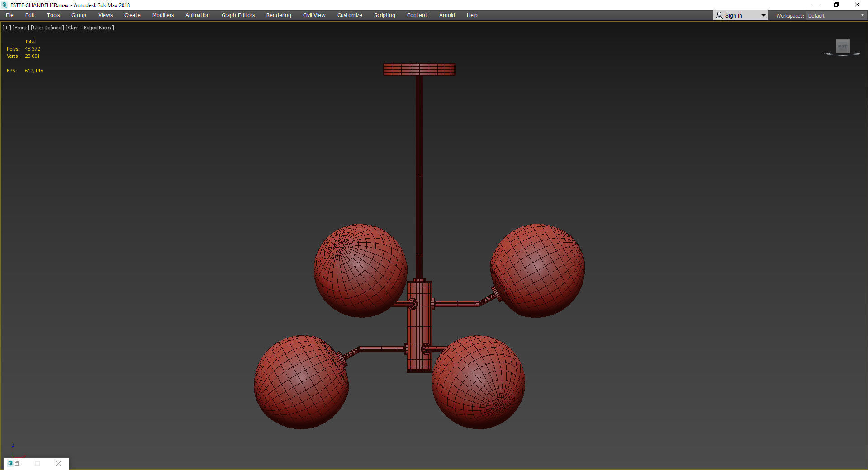Viewport: 868px width, 470px height.
Task: Open the [User Defined] viewport quality menu
Action: click(47, 28)
